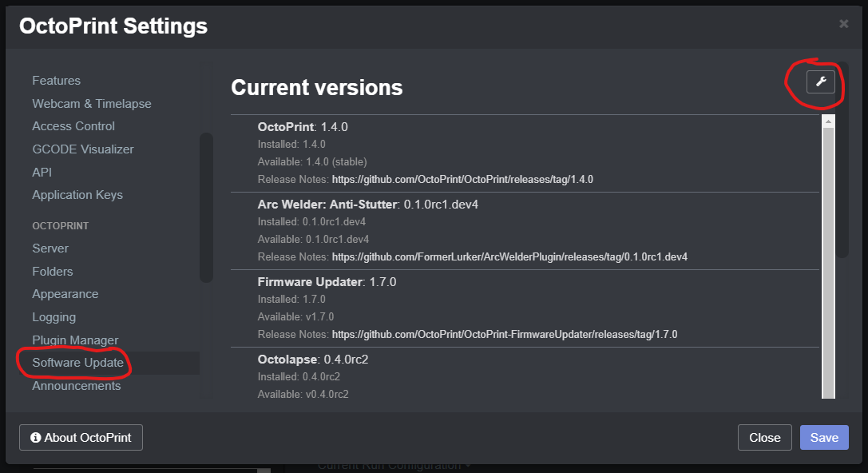The image size is (868, 473).
Task: Open Webcam & Timelapse settings
Action: pos(91,103)
